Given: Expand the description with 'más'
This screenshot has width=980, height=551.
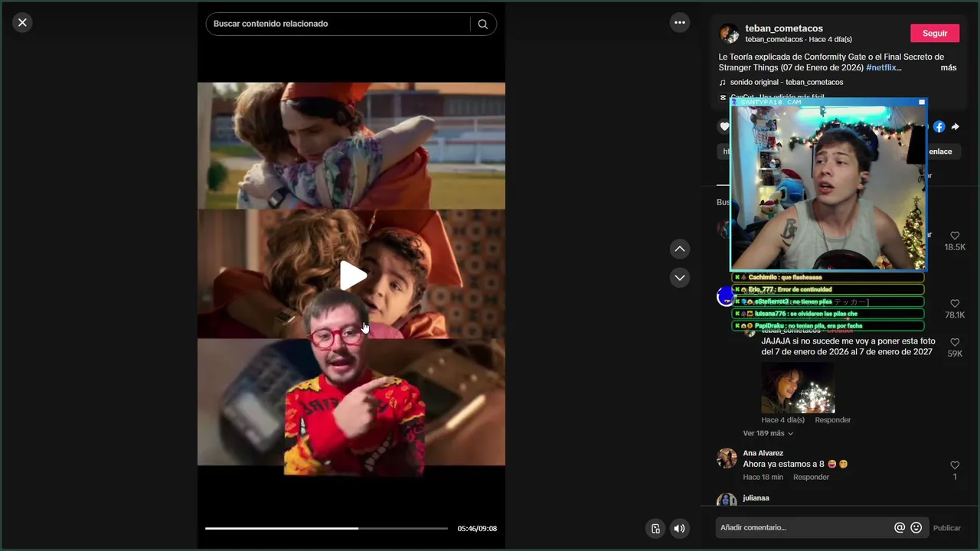Looking at the screenshot, I should [x=949, y=67].
